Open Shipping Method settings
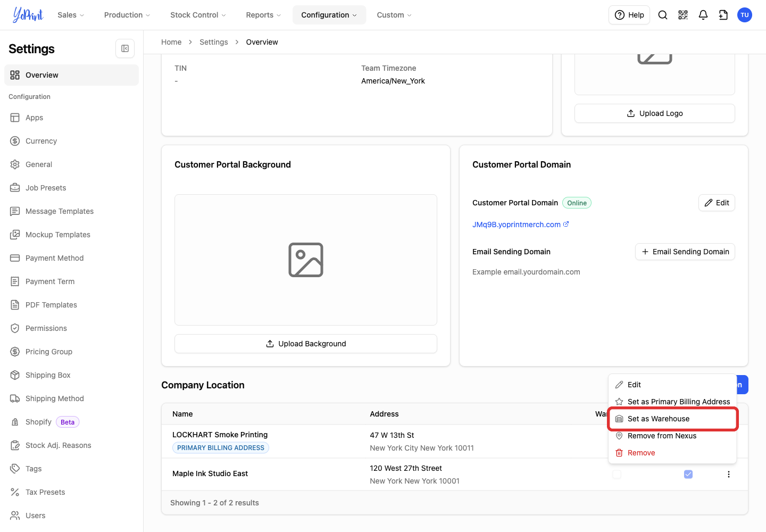The height and width of the screenshot is (532, 766). pyautogui.click(x=71, y=398)
